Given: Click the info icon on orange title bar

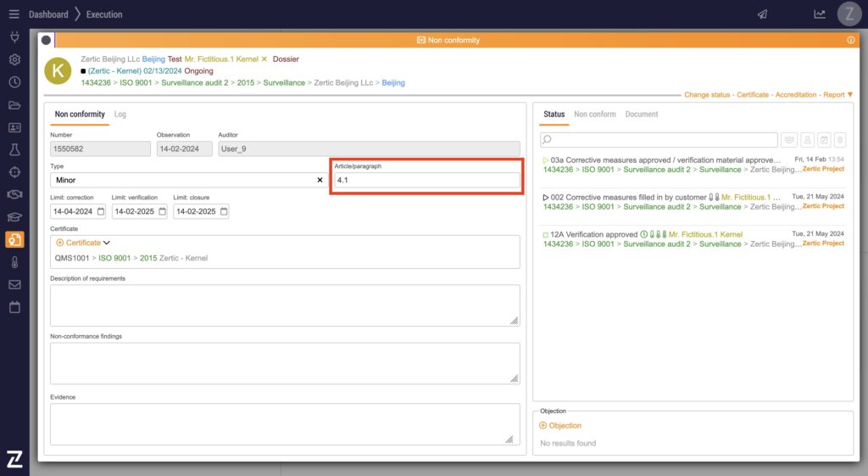Looking at the screenshot, I should coord(850,40).
